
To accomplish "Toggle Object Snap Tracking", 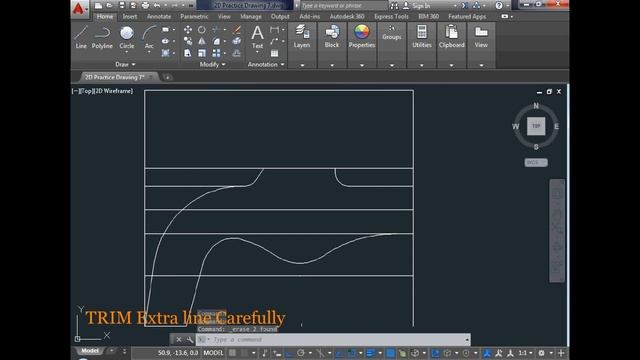I will 339,353.
